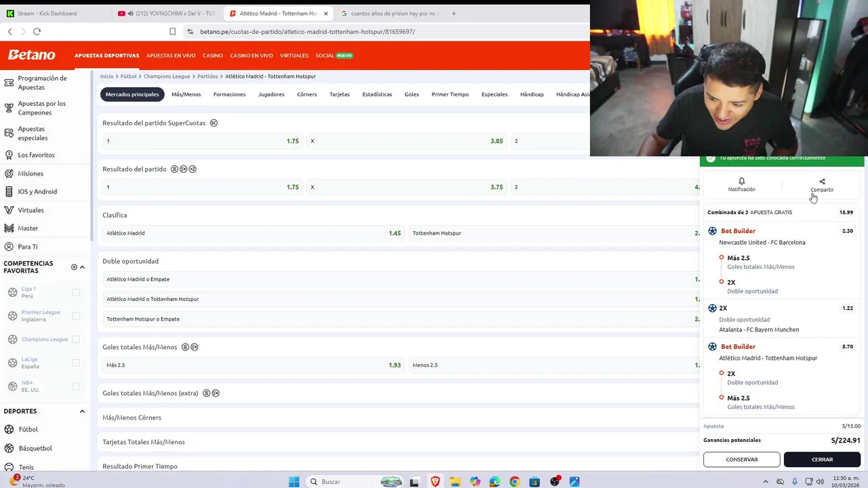Collapse the Competencias Favoritas section chevron

82,267
